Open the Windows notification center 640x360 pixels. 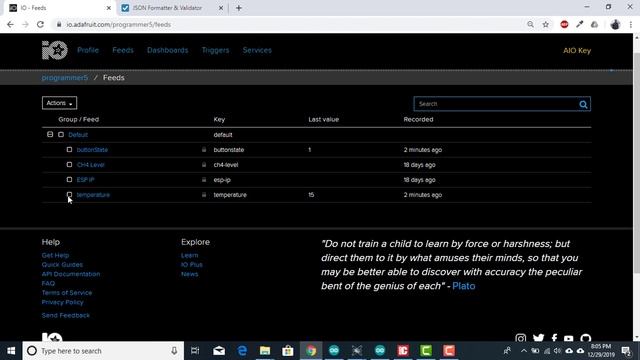pyautogui.click(x=626, y=351)
